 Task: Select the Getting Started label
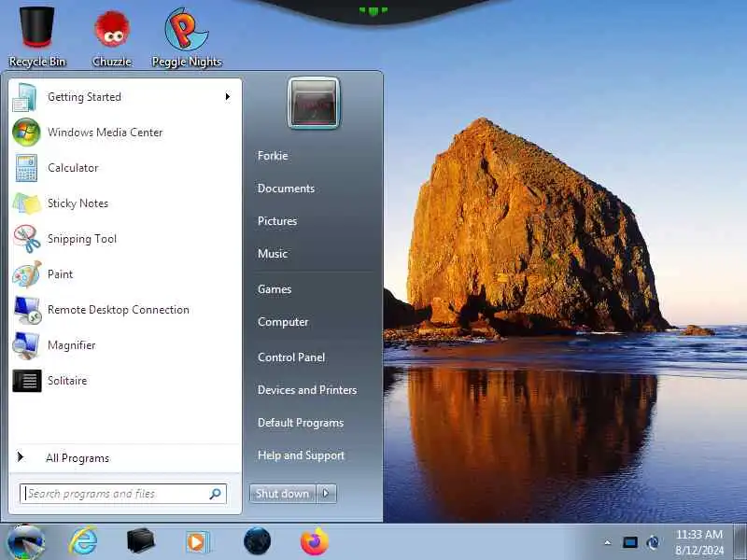pyautogui.click(x=84, y=97)
